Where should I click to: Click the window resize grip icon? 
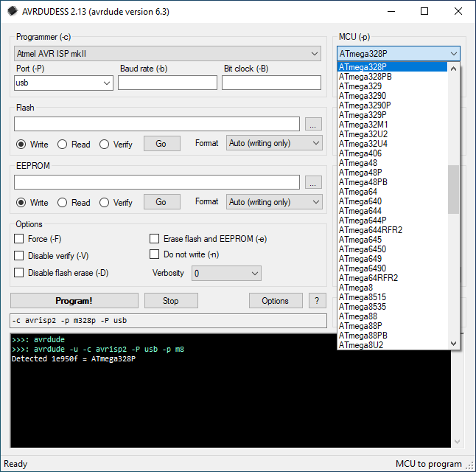(x=470, y=465)
